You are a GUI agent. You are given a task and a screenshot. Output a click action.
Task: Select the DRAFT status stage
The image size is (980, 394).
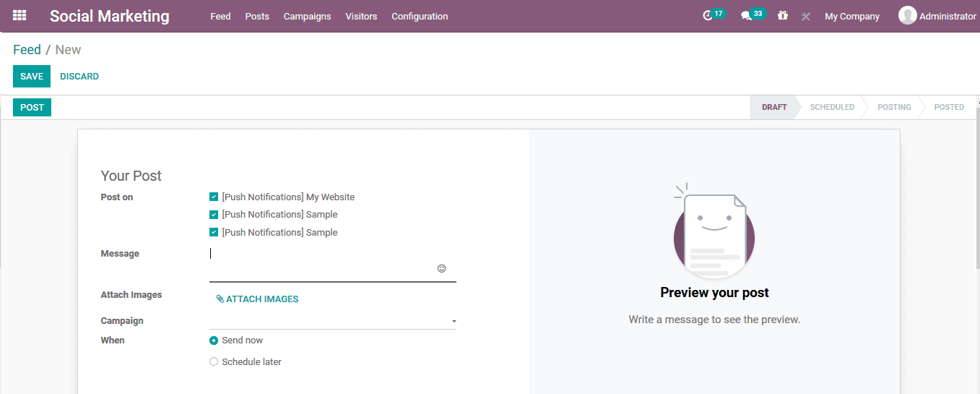tap(773, 107)
